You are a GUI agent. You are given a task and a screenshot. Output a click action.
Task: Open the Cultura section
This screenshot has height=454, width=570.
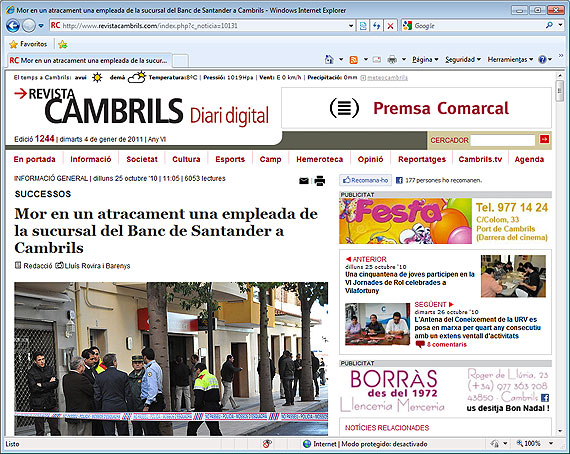[186, 159]
